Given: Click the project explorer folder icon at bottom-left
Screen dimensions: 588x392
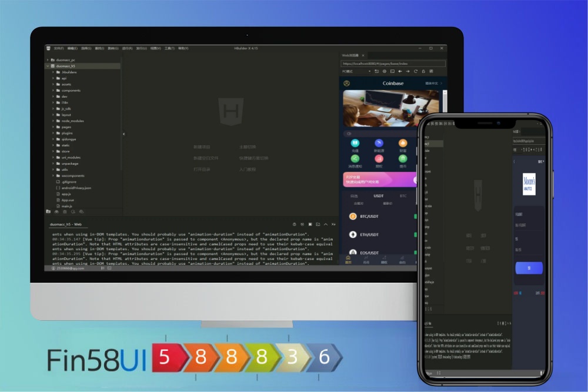Looking at the screenshot, I should (48, 211).
